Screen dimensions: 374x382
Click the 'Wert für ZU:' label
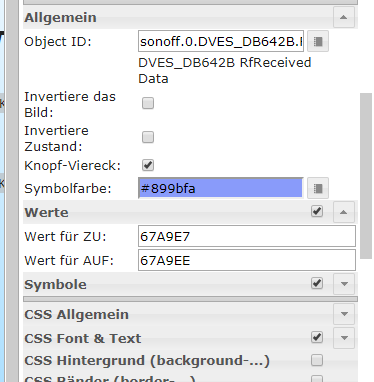coord(65,237)
